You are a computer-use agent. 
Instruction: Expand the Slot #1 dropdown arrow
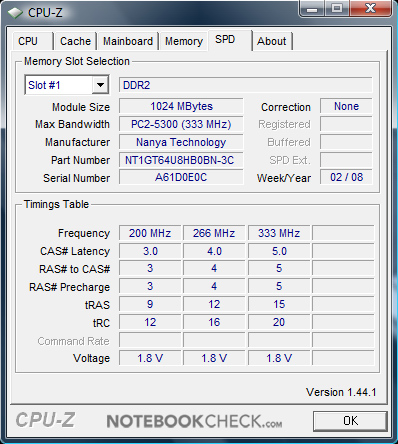(100, 85)
